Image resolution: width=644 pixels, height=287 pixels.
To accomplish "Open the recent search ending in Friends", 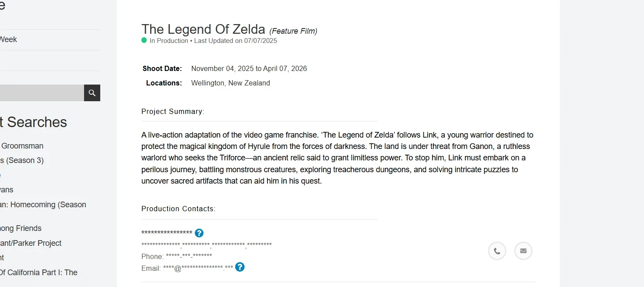I will [x=21, y=228].
